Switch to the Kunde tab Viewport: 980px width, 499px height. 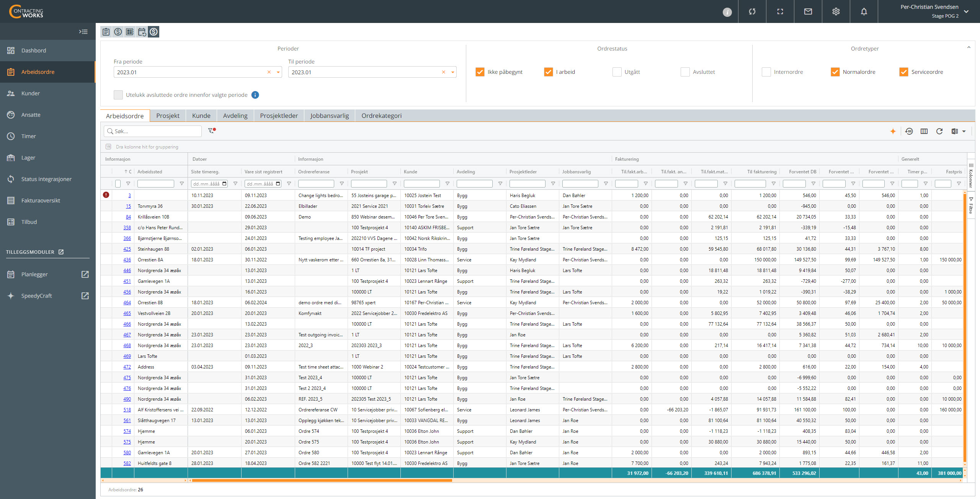[x=201, y=116]
